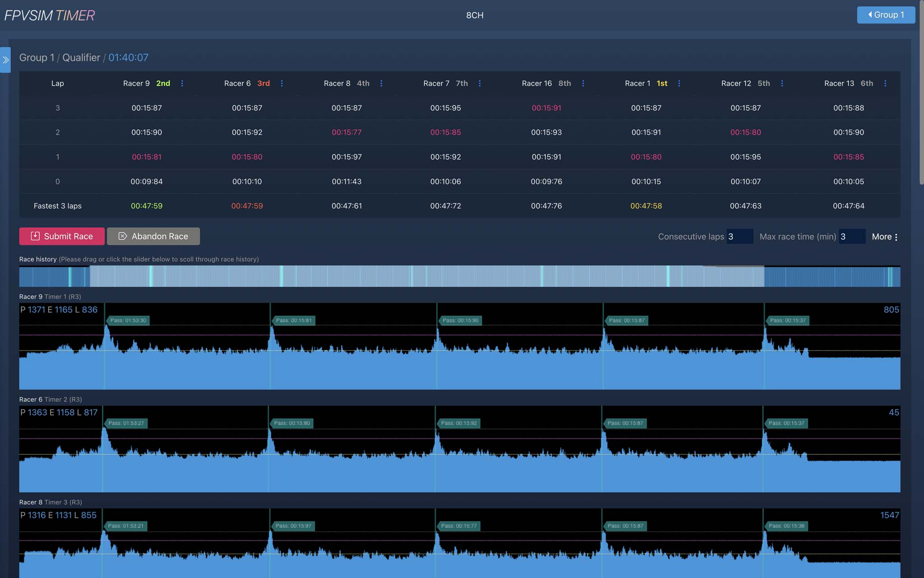The width and height of the screenshot is (924, 578).
Task: Open Racer 13 three-dot options menu
Action: pos(885,84)
